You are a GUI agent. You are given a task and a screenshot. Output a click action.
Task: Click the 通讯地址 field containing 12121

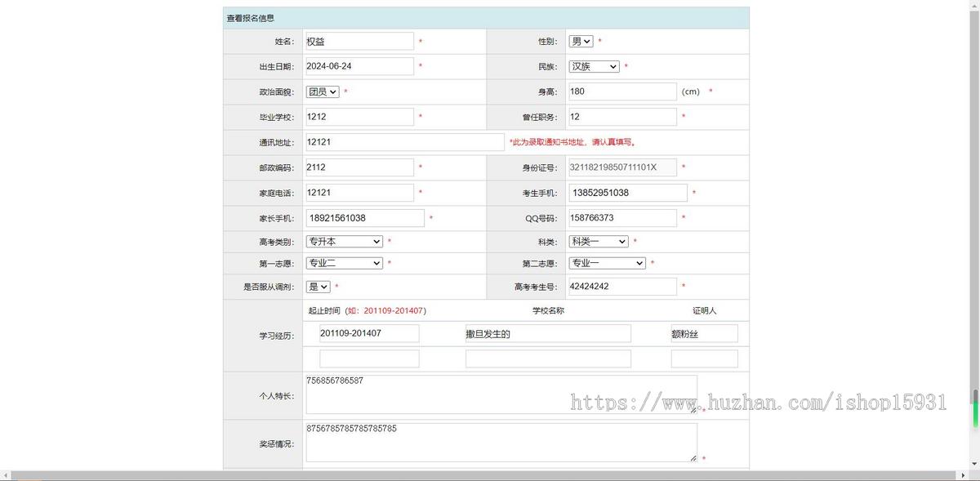click(x=404, y=143)
